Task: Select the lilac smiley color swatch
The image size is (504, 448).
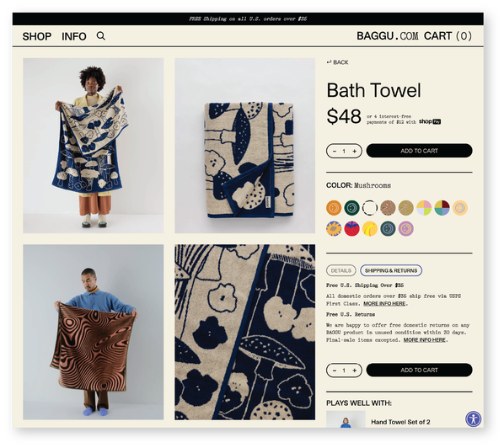Action: 406,229
